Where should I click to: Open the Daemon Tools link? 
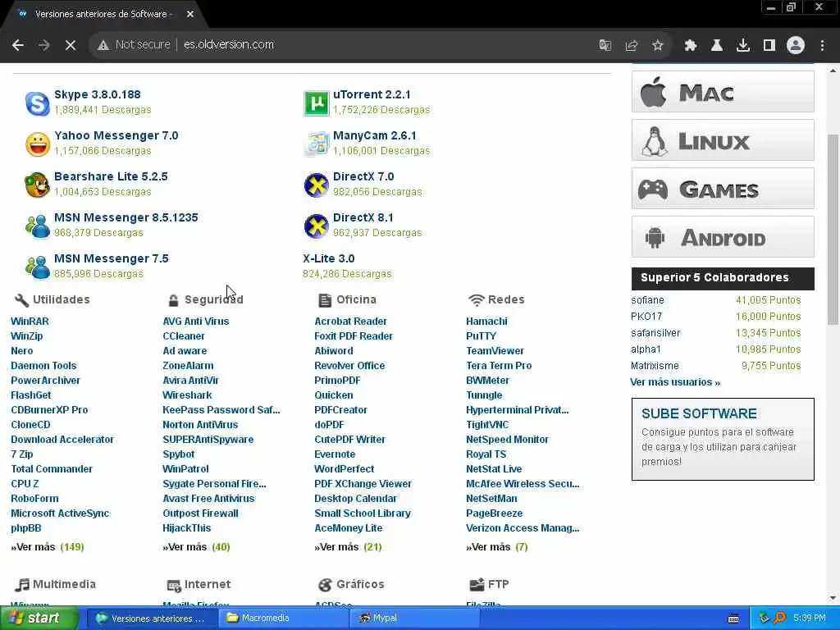click(43, 366)
